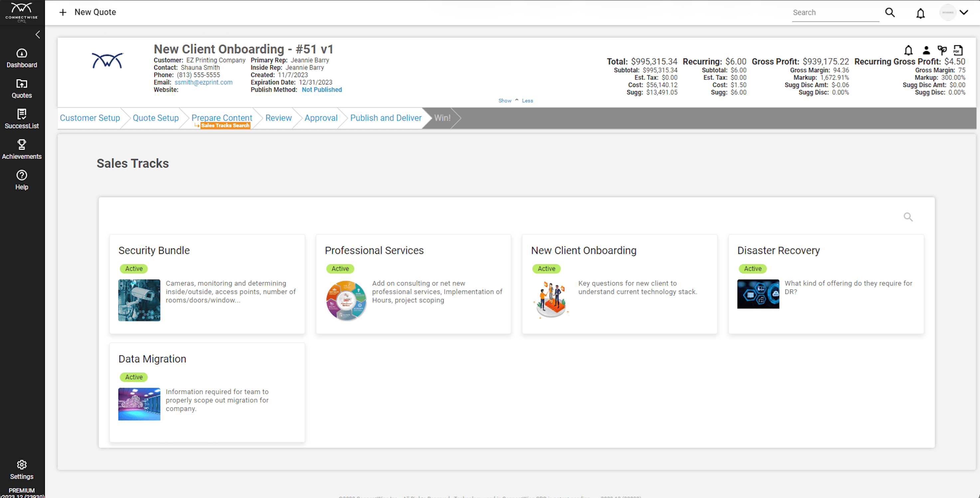The image size is (980, 498).
Task: Click the sprout leaf icon in quote header
Action: (942, 50)
